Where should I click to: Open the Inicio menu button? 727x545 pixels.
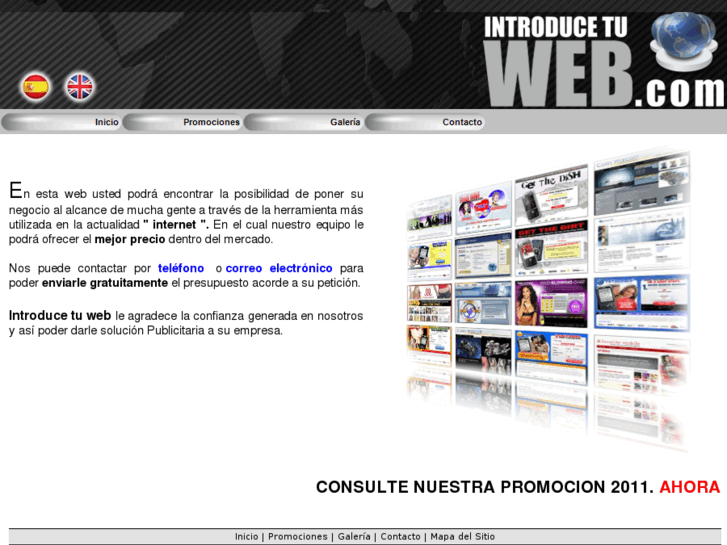point(62,122)
